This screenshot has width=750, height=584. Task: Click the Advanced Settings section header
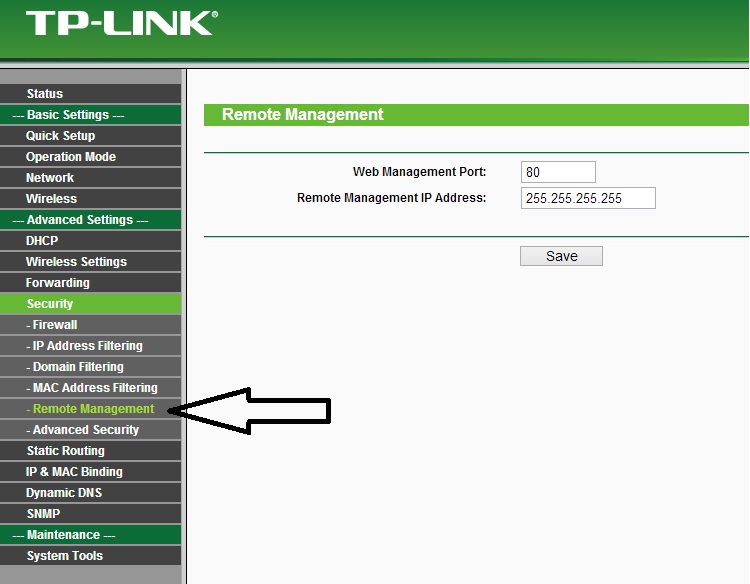(x=90, y=220)
